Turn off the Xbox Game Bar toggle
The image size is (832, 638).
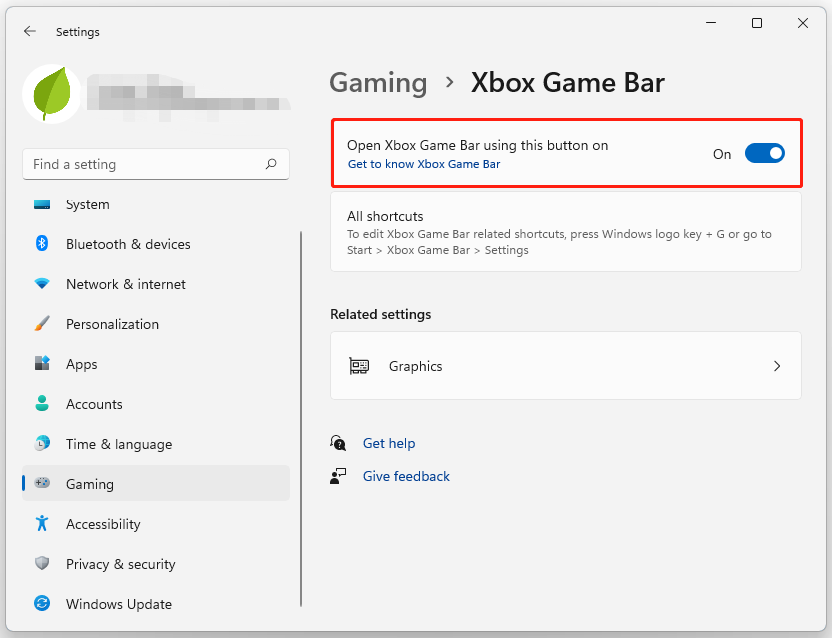coord(765,154)
